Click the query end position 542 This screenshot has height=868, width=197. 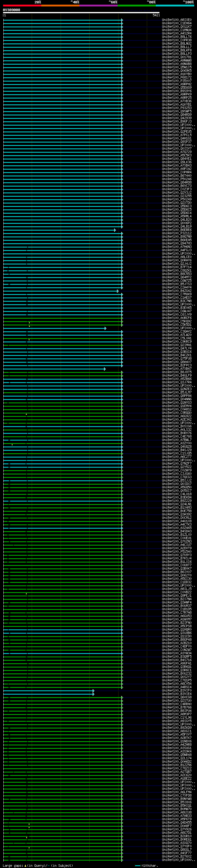155,15
